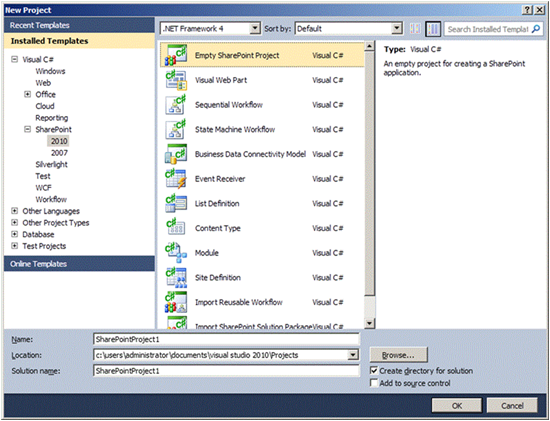Click the List Definition template icon

pyautogui.click(x=176, y=203)
